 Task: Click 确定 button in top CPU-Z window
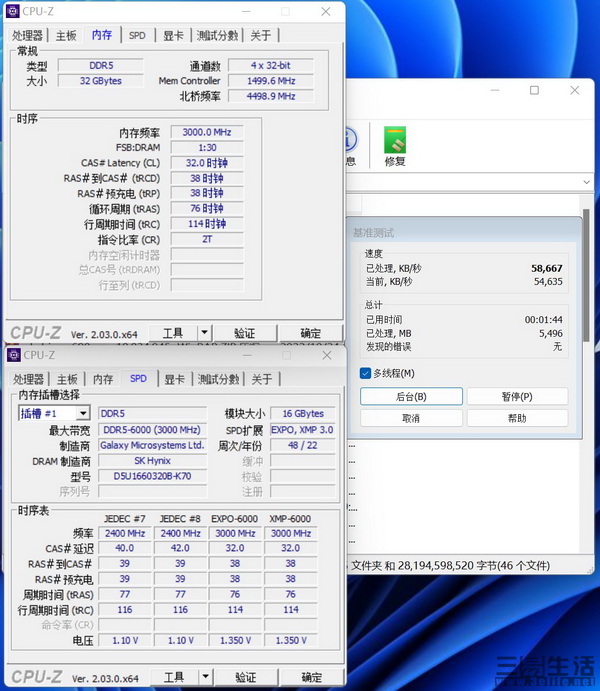[311, 333]
